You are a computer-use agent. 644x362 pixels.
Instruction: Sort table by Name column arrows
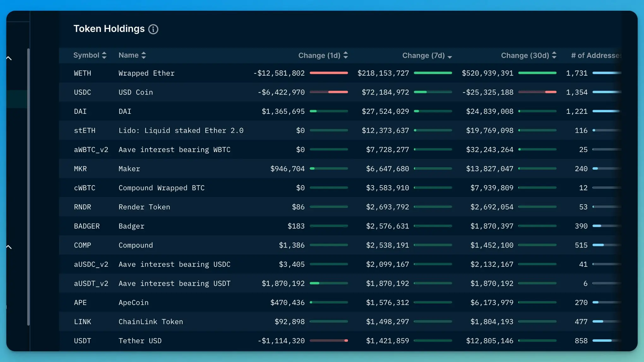click(x=144, y=55)
